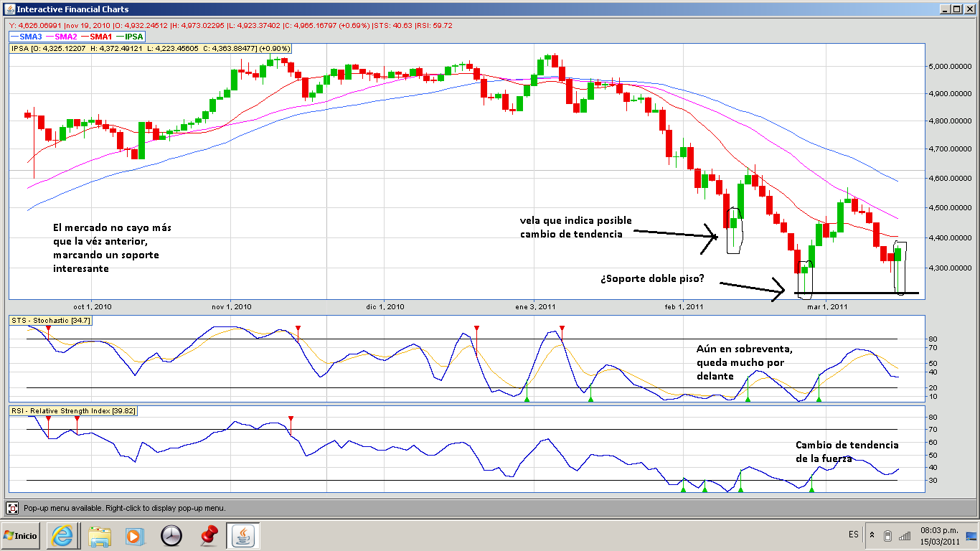Click the SMA3 legend entry
Image resolution: width=980 pixels, height=551 pixels.
coord(27,36)
